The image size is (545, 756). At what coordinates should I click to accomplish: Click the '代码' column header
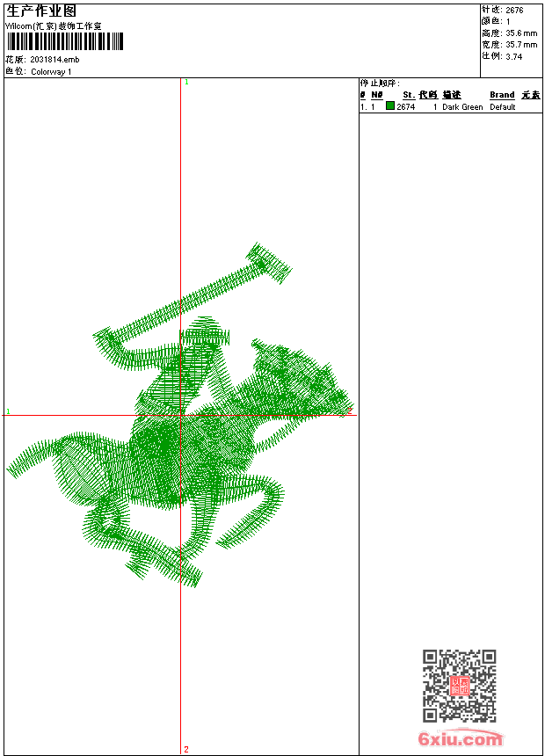click(428, 95)
